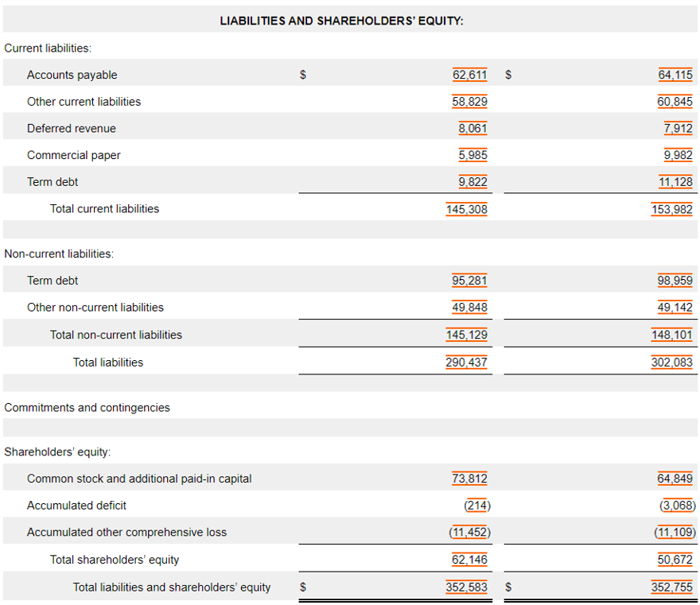This screenshot has height=605, width=700.
Task: Click the Deferred revenue value 8,061
Action: point(472,128)
